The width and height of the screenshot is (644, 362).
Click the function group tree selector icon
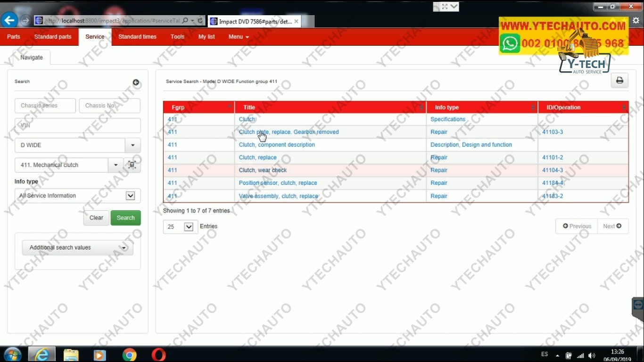click(132, 165)
